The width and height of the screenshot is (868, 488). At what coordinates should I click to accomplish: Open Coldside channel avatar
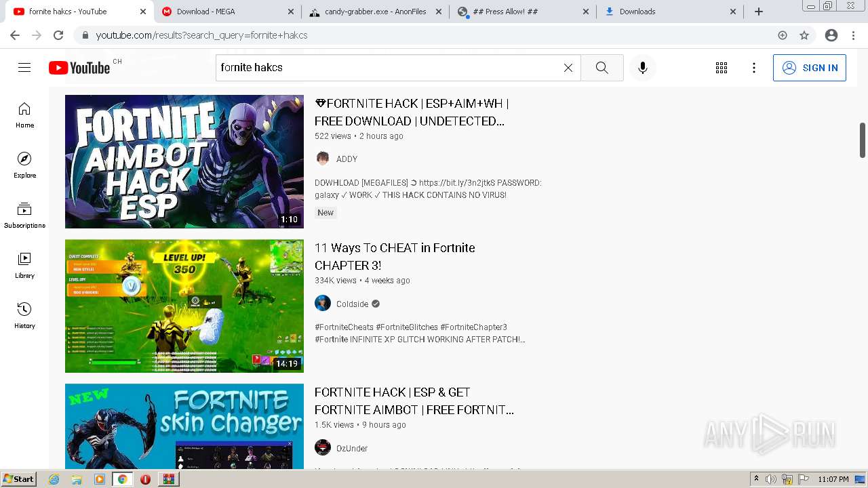click(x=323, y=303)
